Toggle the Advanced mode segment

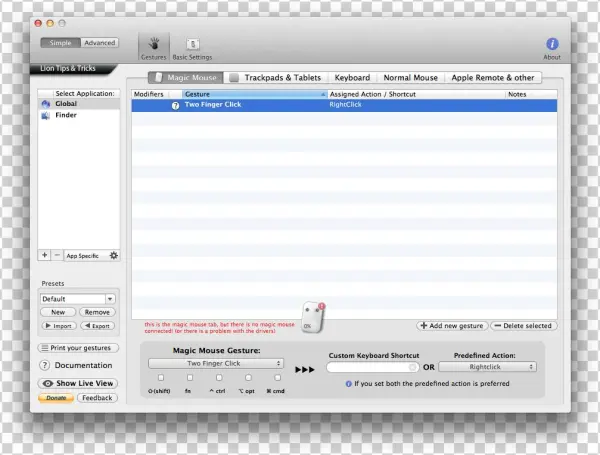pos(99,43)
